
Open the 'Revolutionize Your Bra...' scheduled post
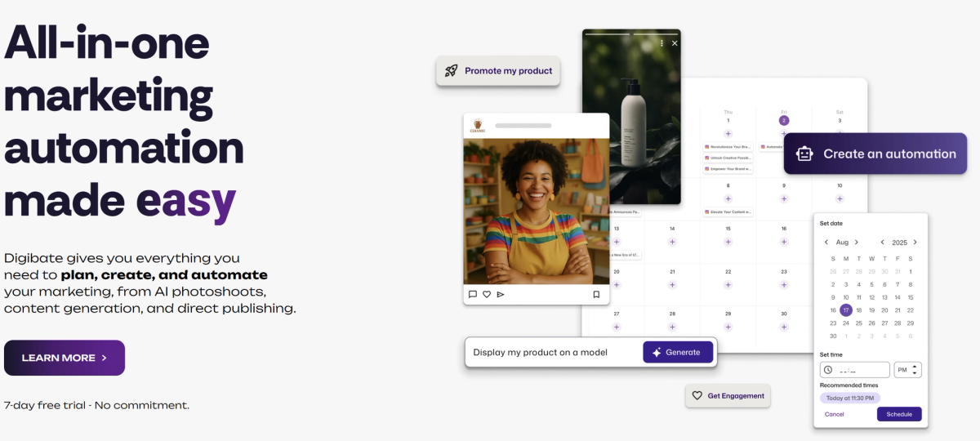[x=728, y=147]
